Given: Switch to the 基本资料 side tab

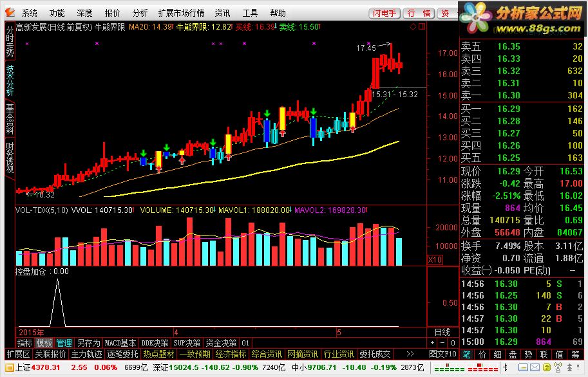Looking at the screenshot, I should [x=10, y=119].
